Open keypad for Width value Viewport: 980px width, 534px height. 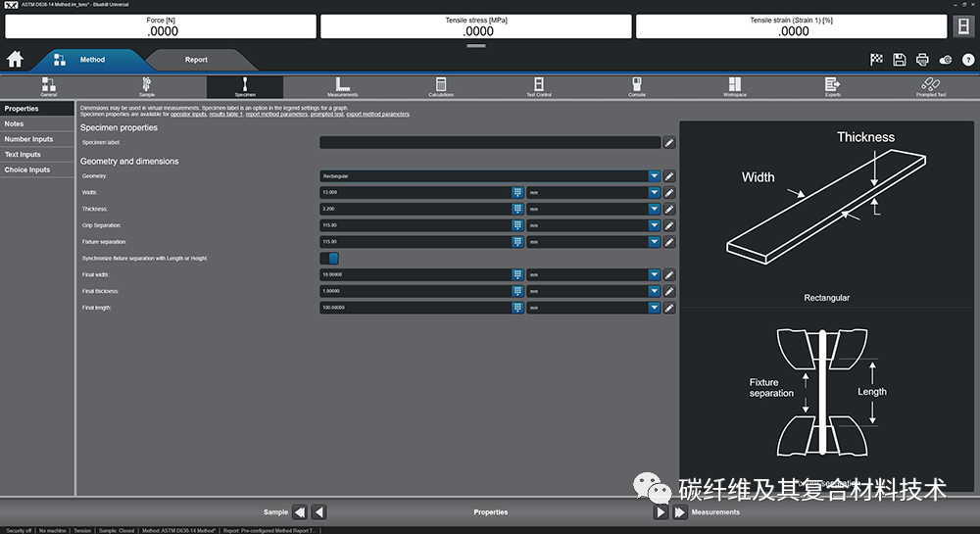517,192
